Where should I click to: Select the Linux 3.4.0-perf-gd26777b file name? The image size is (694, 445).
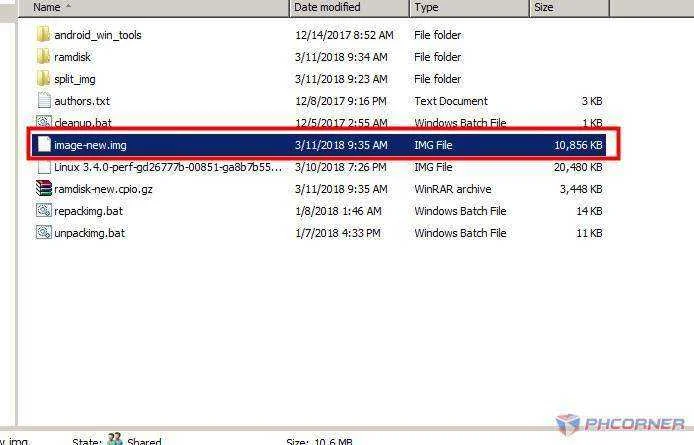pos(168,167)
